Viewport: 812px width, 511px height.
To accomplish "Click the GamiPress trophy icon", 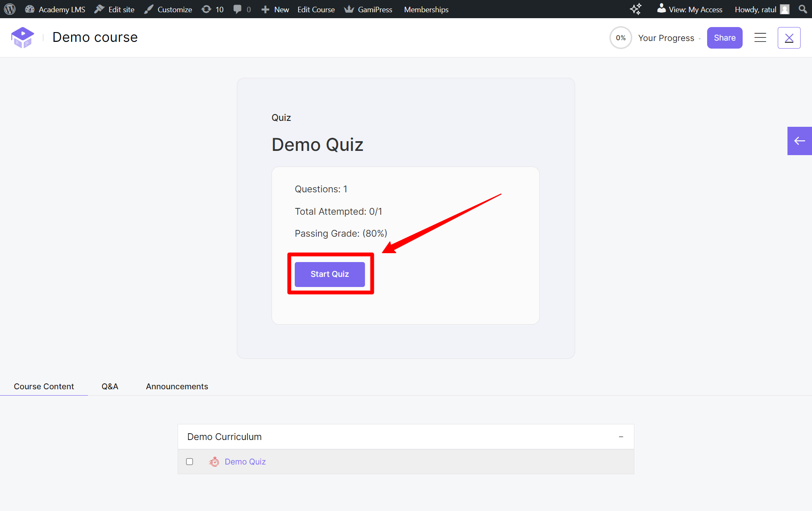I will tap(349, 9).
